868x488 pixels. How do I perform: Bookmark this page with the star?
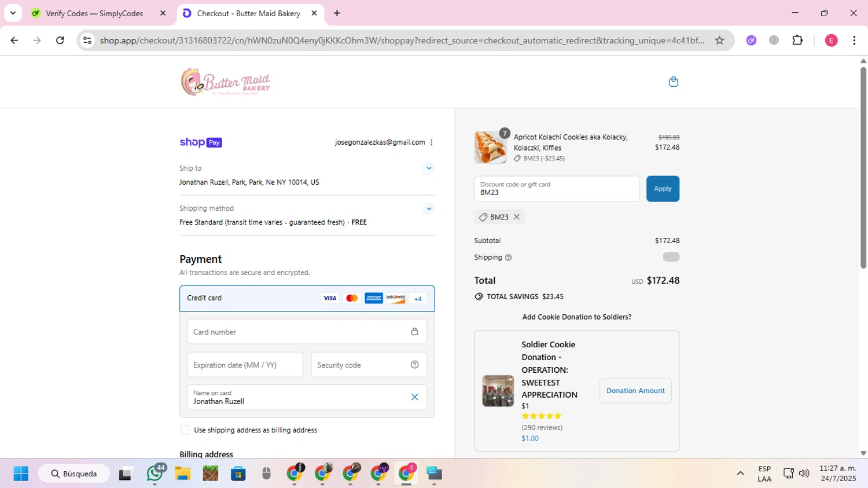click(x=719, y=41)
